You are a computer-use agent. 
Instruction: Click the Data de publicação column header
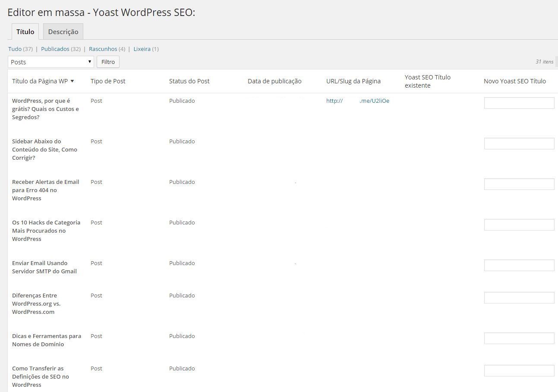point(274,81)
